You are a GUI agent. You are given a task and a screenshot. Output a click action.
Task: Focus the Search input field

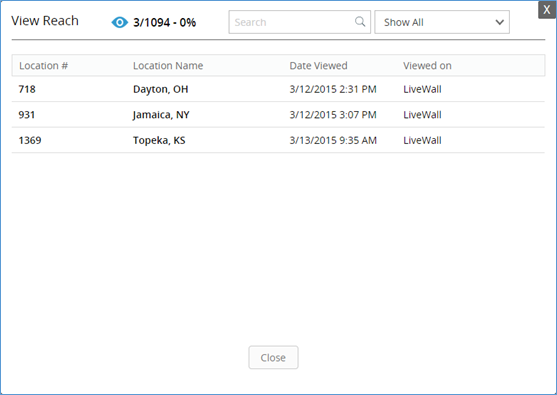click(299, 22)
